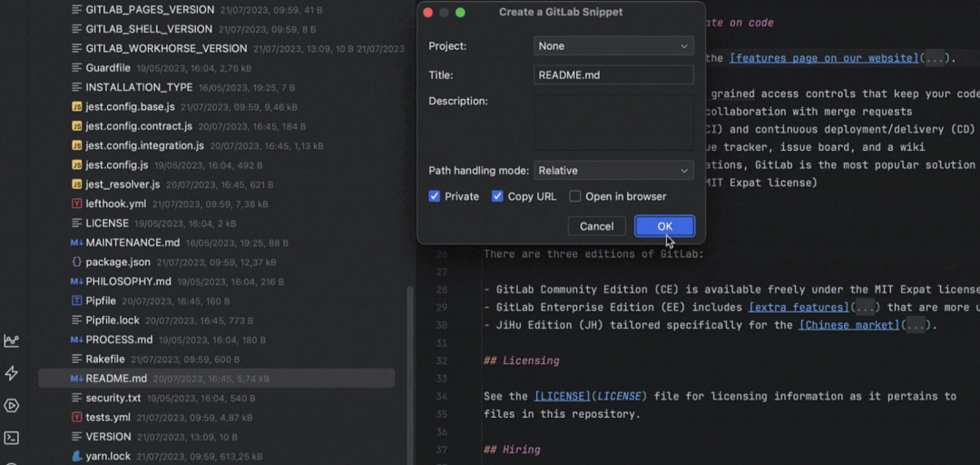Viewport: 980px width, 465px height.
Task: Click the Hiring heading on line 37
Action: point(512,450)
